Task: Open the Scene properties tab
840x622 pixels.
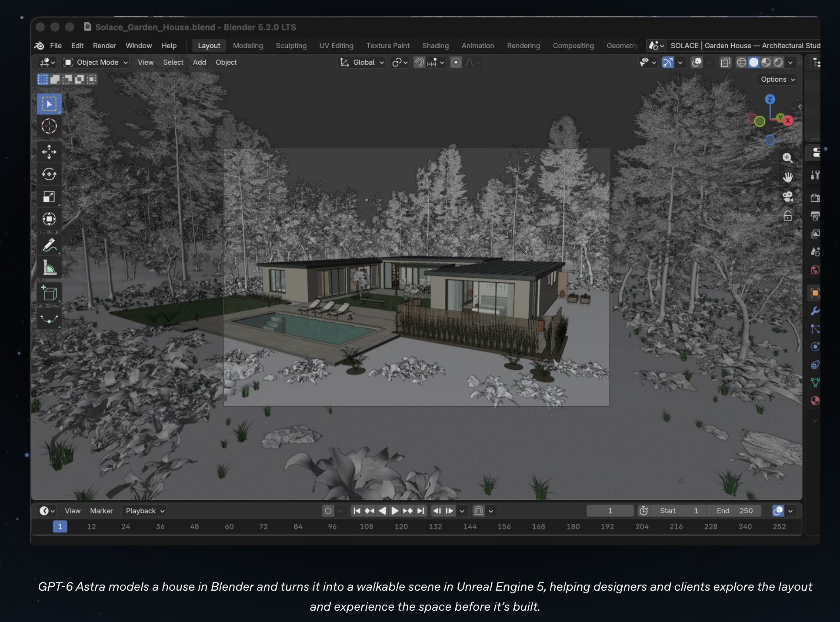Action: pos(815,252)
